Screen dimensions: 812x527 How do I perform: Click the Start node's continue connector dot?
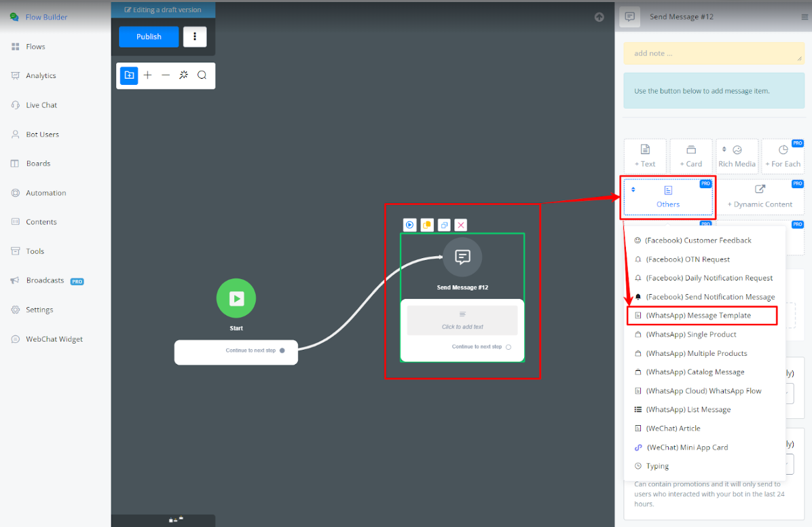[282, 350]
